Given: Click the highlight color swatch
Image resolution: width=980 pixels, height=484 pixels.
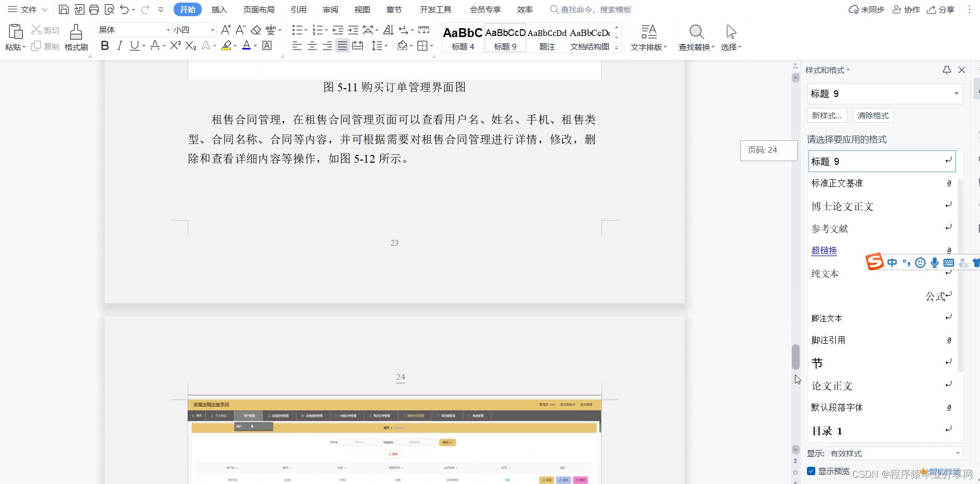Looking at the screenshot, I should (x=226, y=46).
